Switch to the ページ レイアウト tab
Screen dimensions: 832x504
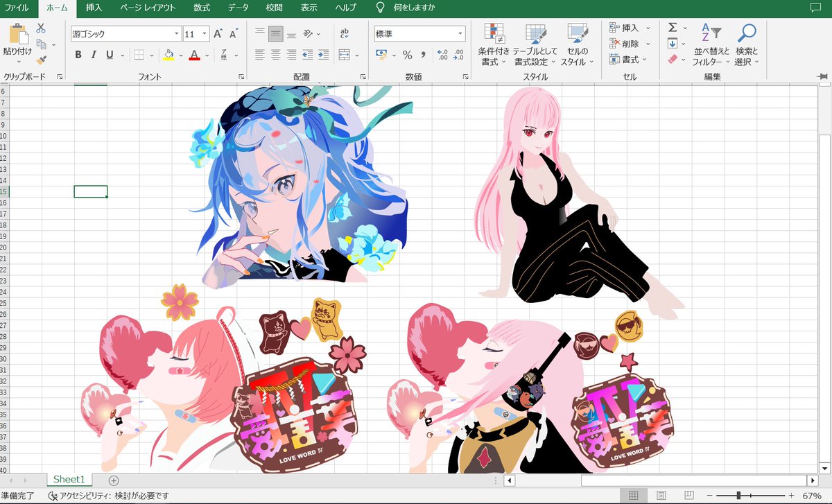click(148, 8)
